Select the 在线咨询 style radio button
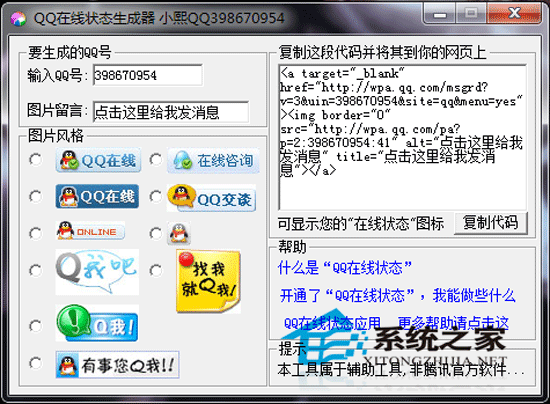 [x=156, y=160]
